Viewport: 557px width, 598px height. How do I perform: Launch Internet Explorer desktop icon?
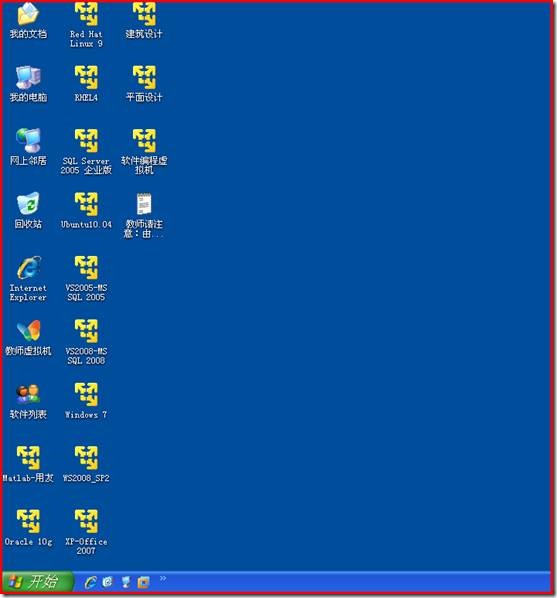tap(28, 267)
